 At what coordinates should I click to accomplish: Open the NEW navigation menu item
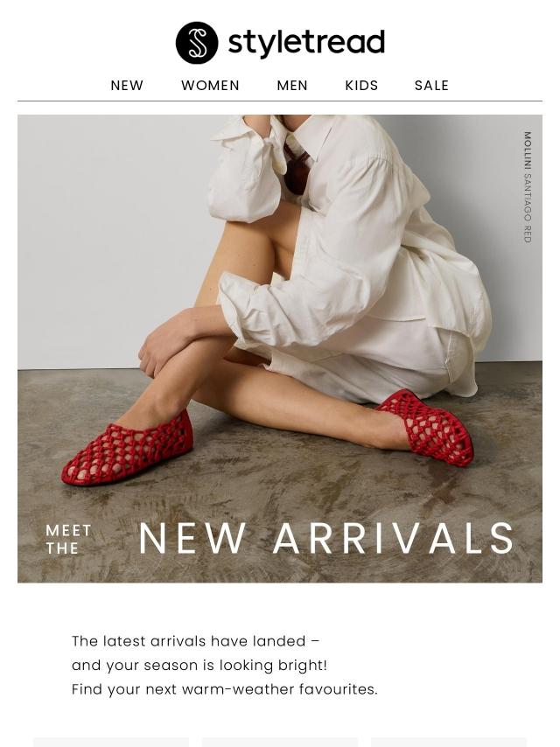tap(127, 85)
